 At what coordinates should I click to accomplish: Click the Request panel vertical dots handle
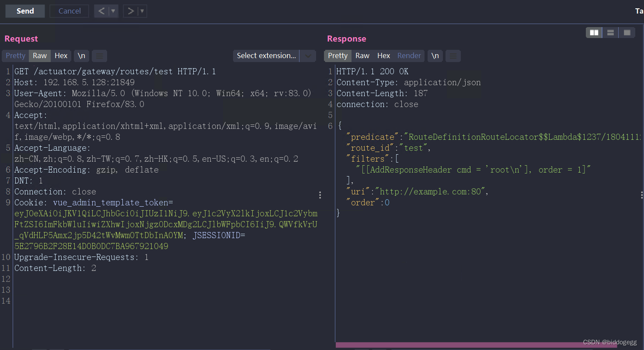320,195
